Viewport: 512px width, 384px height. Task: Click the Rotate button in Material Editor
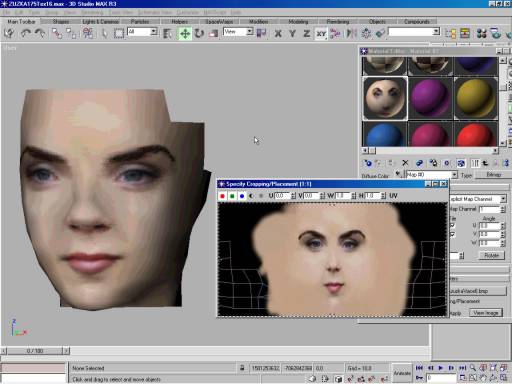[492, 256]
